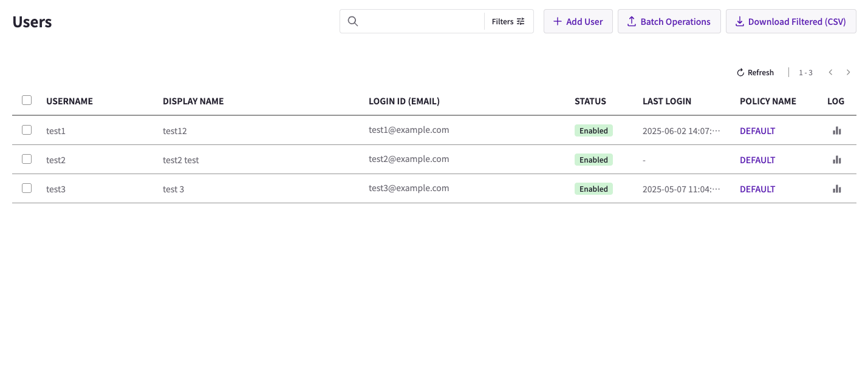Viewport: 868px width, 378px height.
Task: Go to previous page arrow
Action: [830, 72]
